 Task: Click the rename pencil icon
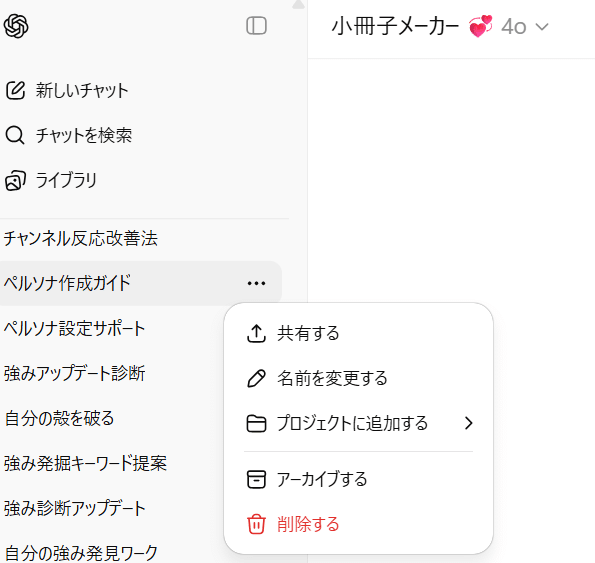coord(257,378)
